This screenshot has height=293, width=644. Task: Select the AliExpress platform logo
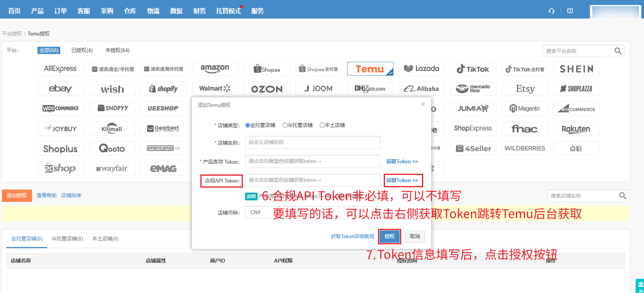61,69
